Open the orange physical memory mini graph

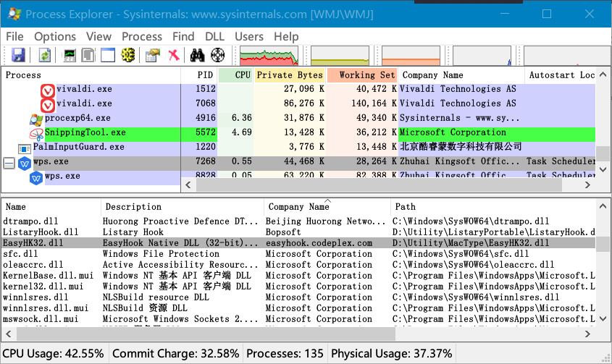tap(411, 56)
